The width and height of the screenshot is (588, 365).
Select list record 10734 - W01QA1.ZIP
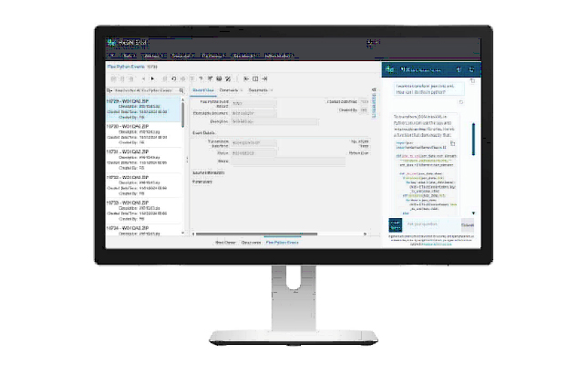click(x=144, y=230)
